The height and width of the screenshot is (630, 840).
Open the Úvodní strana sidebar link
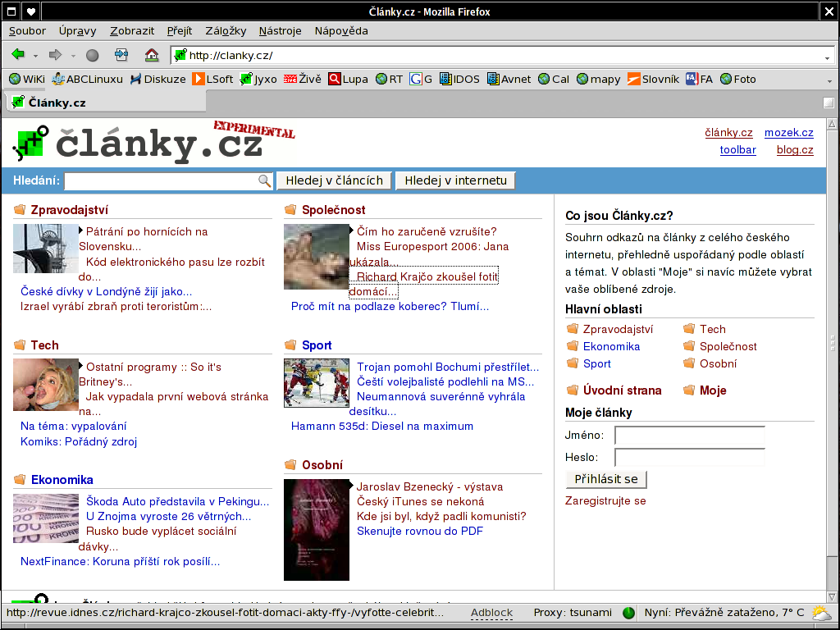[622, 390]
